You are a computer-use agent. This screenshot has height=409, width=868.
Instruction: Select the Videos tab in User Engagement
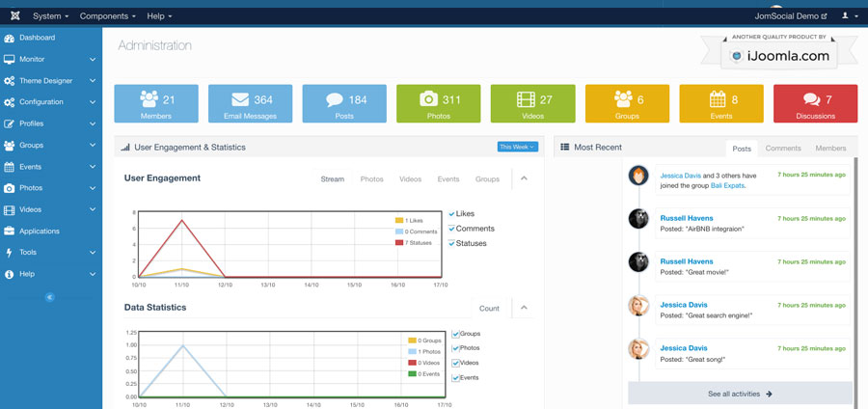point(410,179)
